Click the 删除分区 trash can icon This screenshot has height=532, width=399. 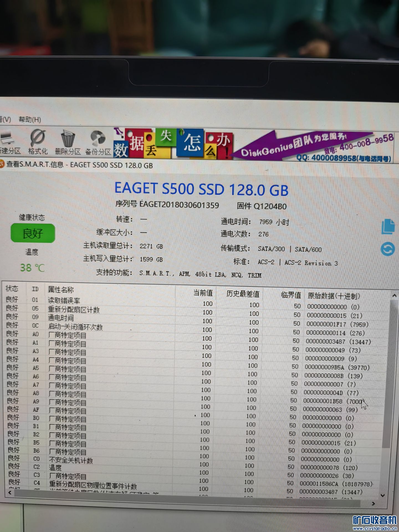pyautogui.click(x=68, y=142)
